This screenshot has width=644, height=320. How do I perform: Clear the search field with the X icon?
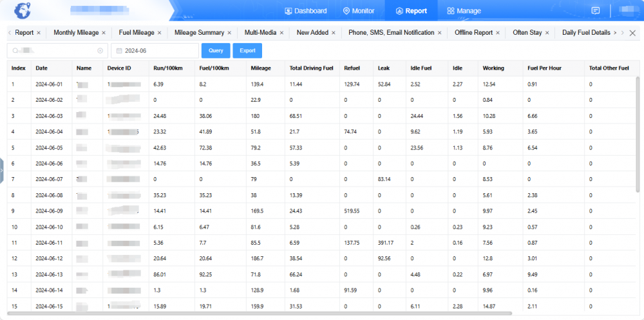100,50
